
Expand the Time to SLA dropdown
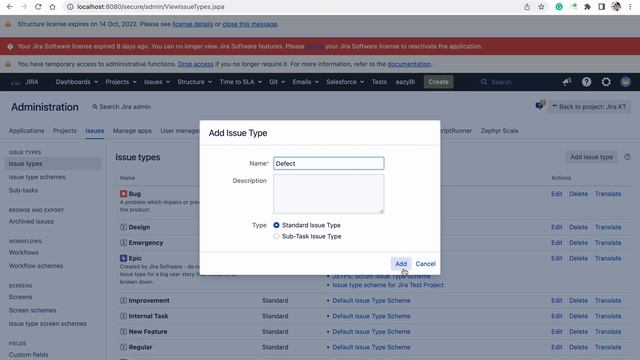point(240,82)
